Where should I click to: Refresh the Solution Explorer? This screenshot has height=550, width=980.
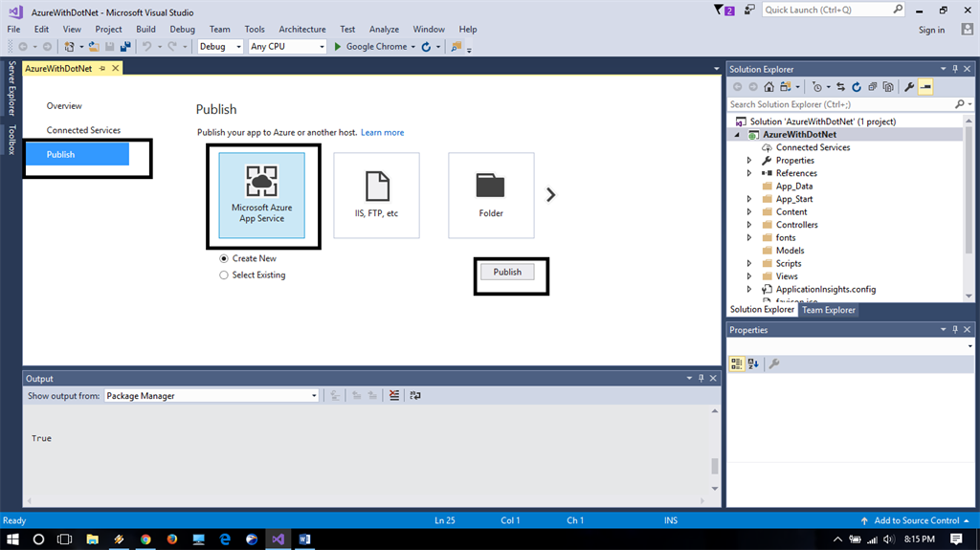pos(857,87)
